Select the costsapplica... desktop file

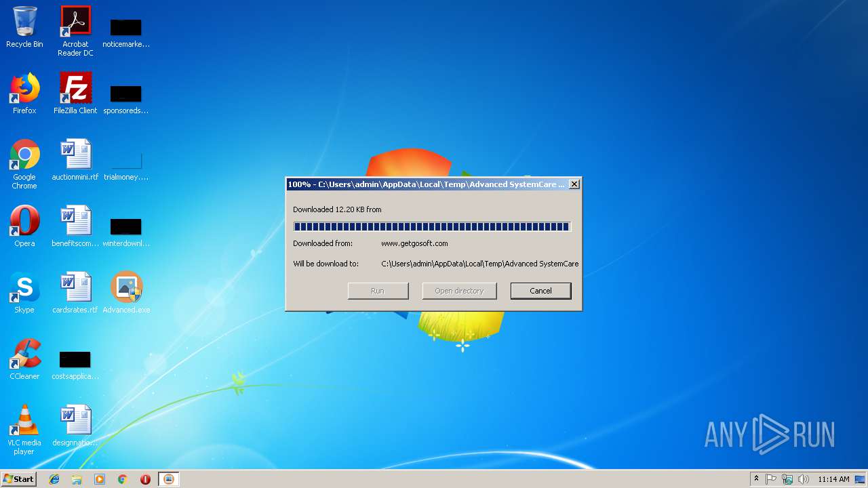pos(75,365)
